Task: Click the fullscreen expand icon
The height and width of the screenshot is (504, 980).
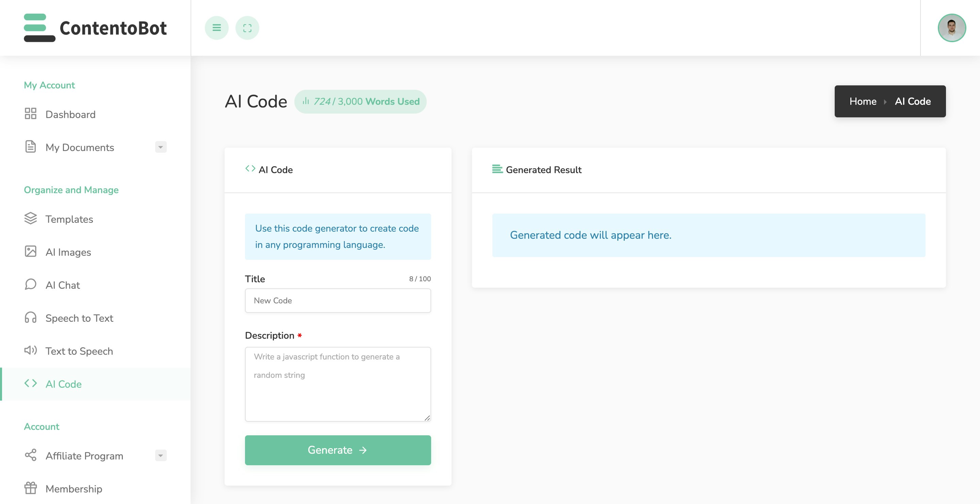Action: coord(247,28)
